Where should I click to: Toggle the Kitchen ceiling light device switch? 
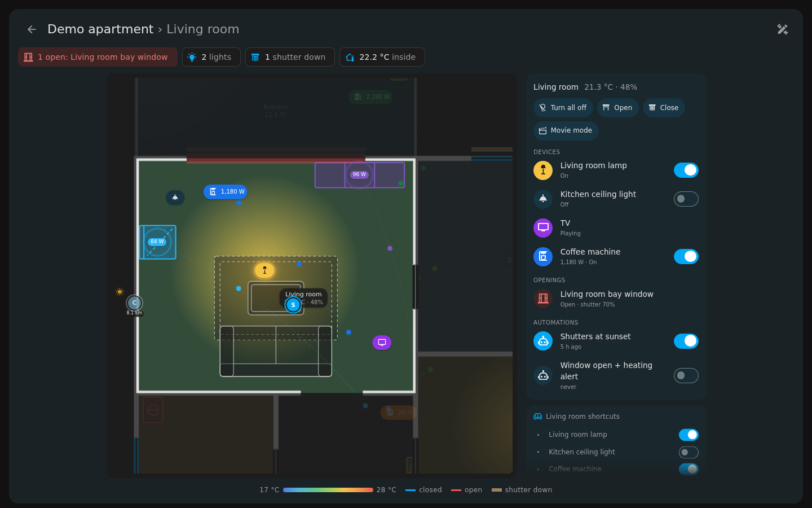click(x=686, y=199)
